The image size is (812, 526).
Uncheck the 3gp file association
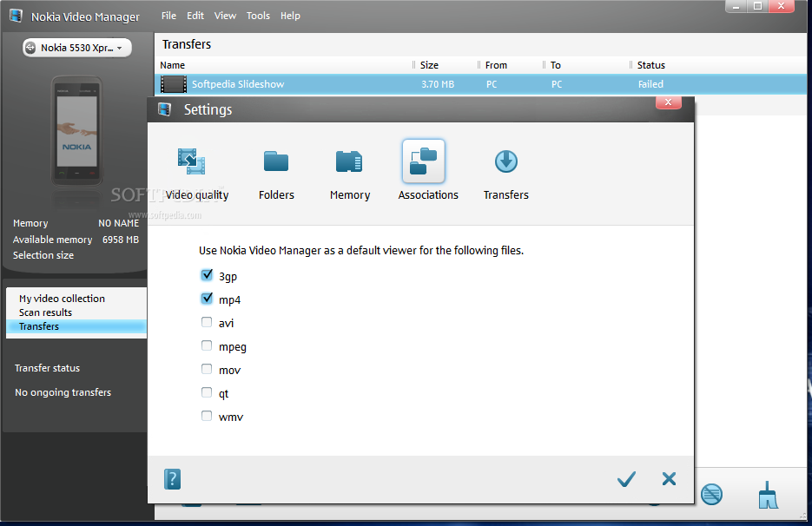[x=207, y=275]
